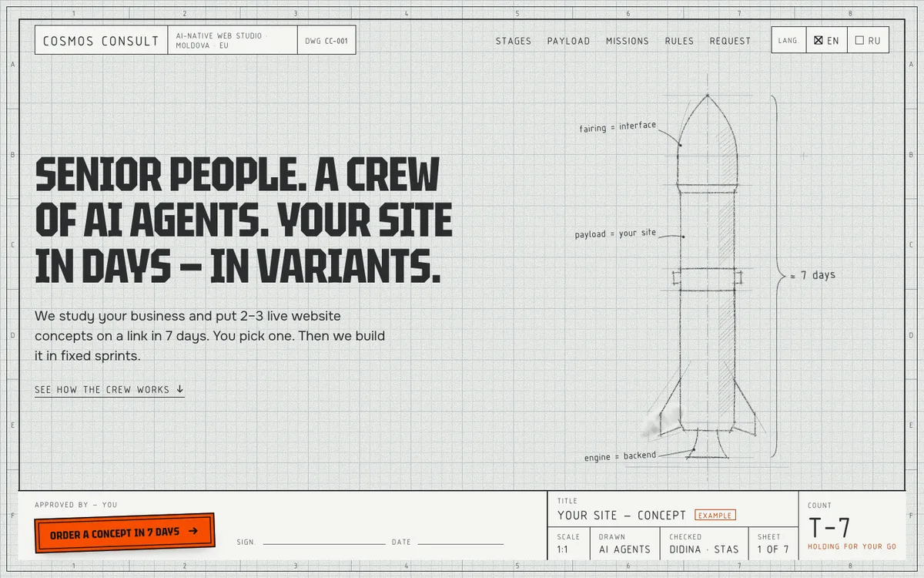Click the '≈ 7 days' label

(x=812, y=275)
